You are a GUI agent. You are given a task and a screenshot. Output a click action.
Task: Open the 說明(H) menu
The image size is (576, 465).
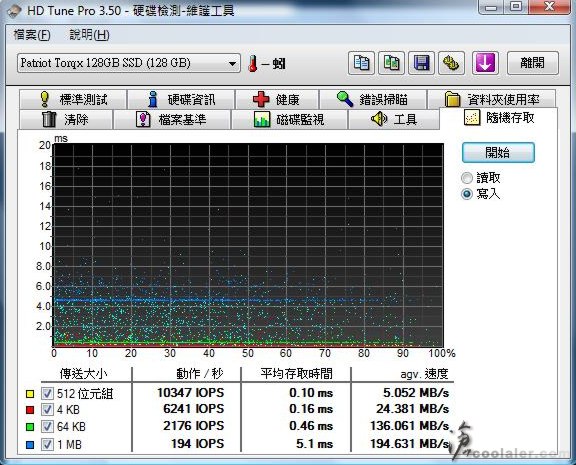pyautogui.click(x=89, y=35)
